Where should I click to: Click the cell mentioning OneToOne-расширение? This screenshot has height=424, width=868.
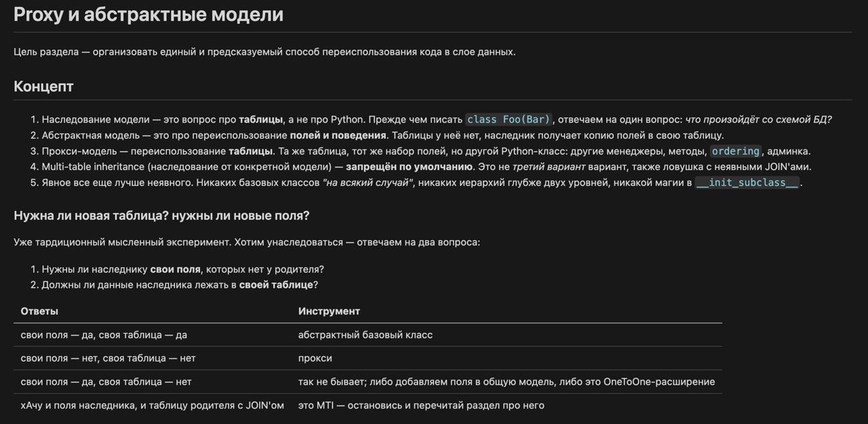507,381
